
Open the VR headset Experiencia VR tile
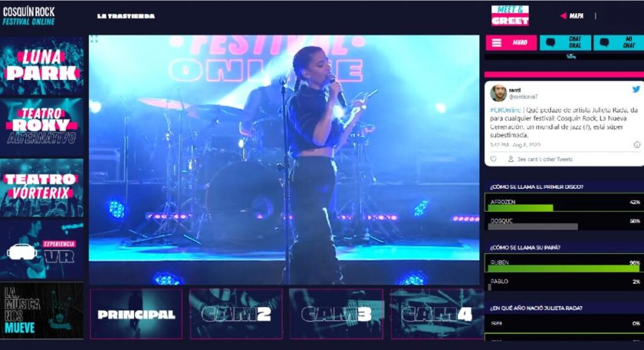[x=42, y=251]
